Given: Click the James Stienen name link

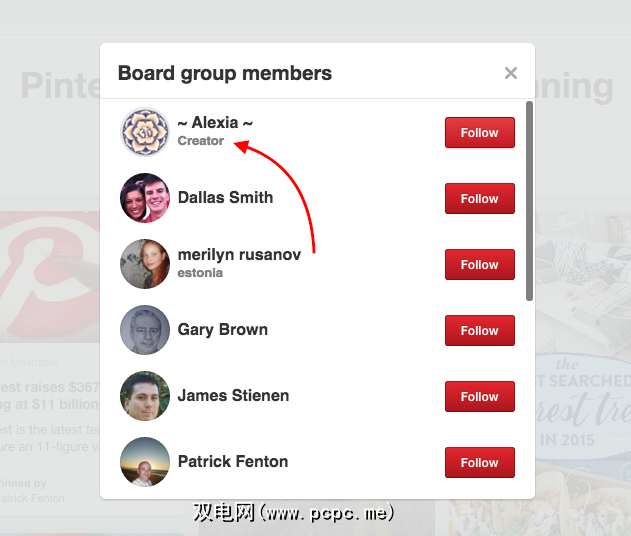Looking at the screenshot, I should point(233,396).
